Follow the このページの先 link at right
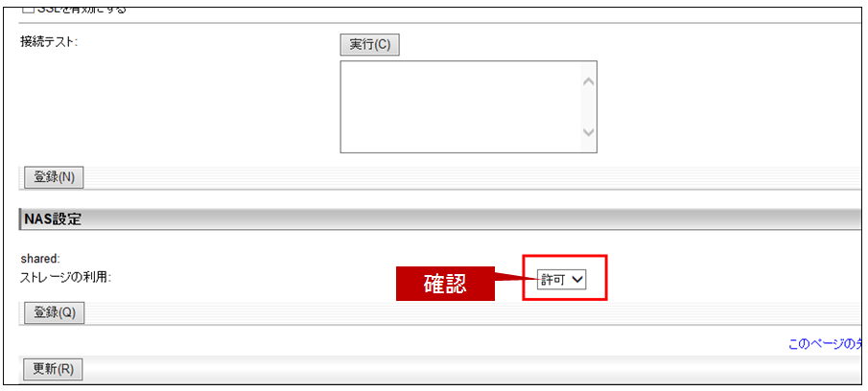Screen dimensions: 868x391 pyautogui.click(x=826, y=344)
